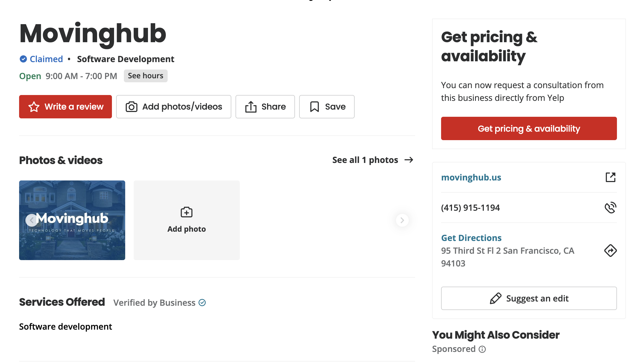Go back in carousel with left chevron
Image resolution: width=644 pixels, height=362 pixels.
pyautogui.click(x=32, y=220)
